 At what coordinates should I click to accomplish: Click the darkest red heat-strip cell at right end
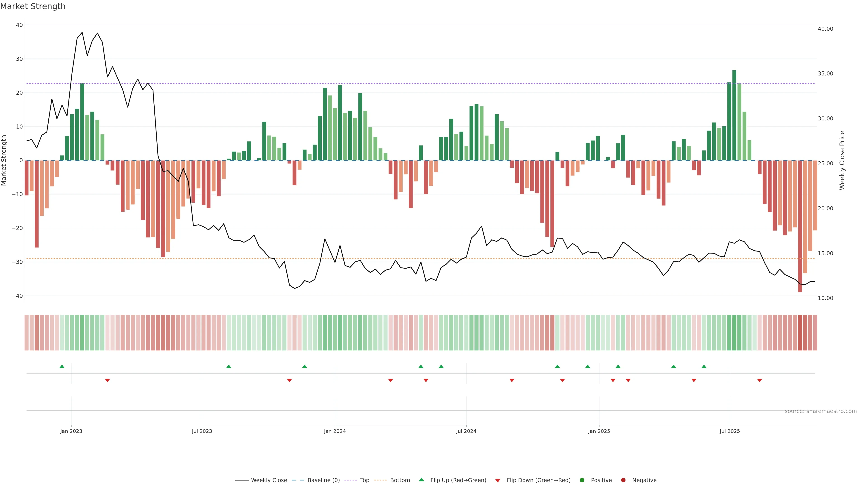point(800,332)
